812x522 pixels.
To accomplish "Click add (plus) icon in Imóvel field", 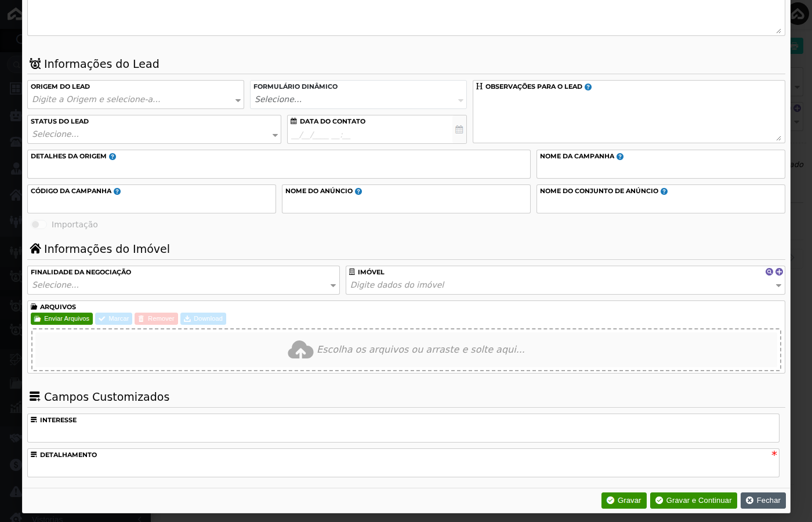I will click(779, 272).
